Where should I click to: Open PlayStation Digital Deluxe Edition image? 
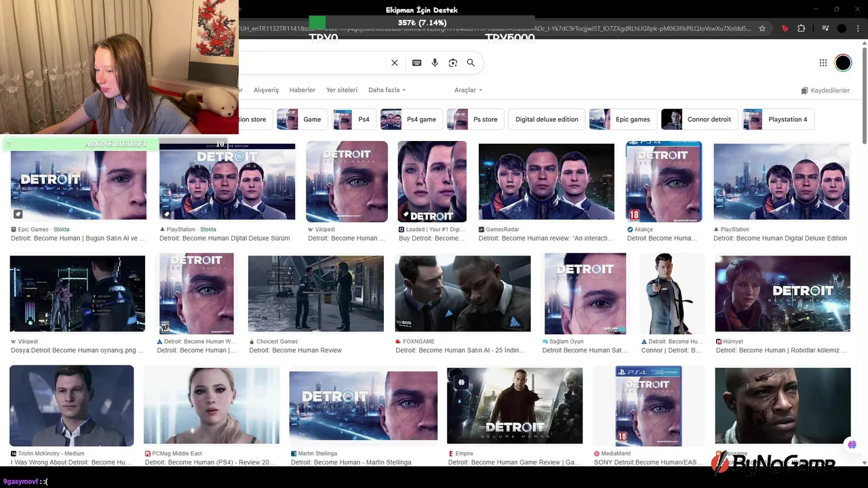pos(781,182)
